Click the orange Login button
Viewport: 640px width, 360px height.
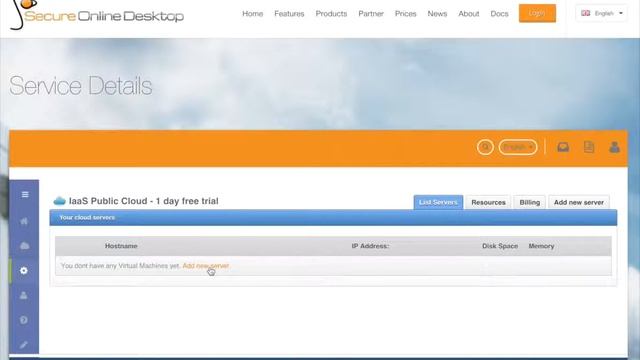tap(537, 13)
